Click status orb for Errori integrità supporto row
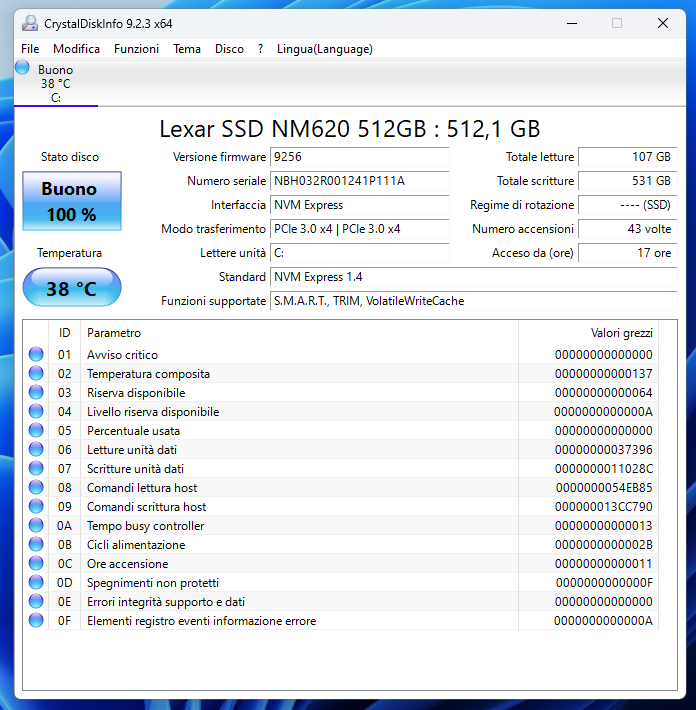Screen dimensions: 696x710 [36, 601]
